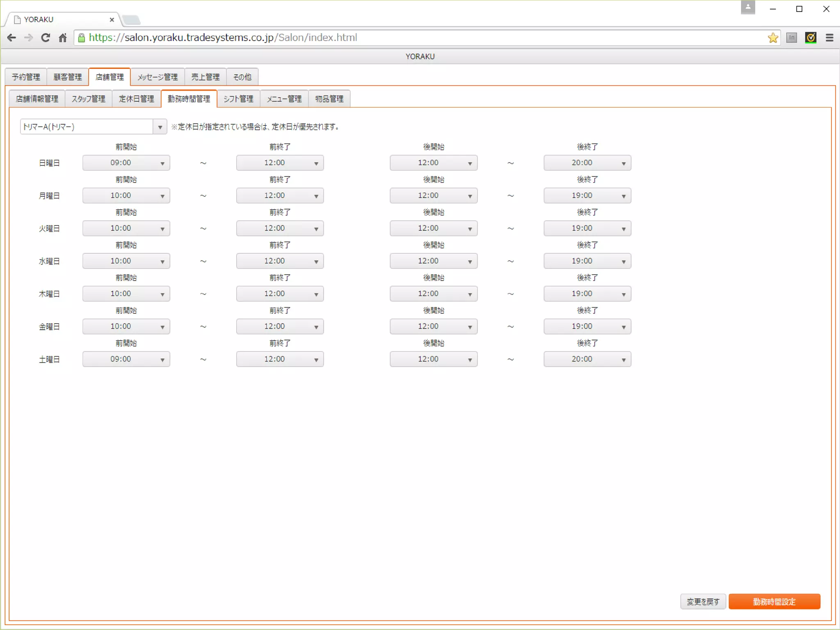Screen dimensions: 840x630
Task: Open Friday 後開始 12:00 dropdown
Action: 434,326
